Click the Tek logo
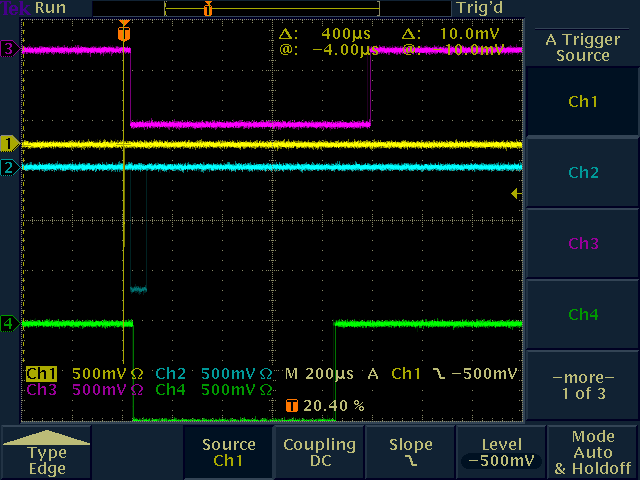The image size is (640, 480). click(x=16, y=8)
